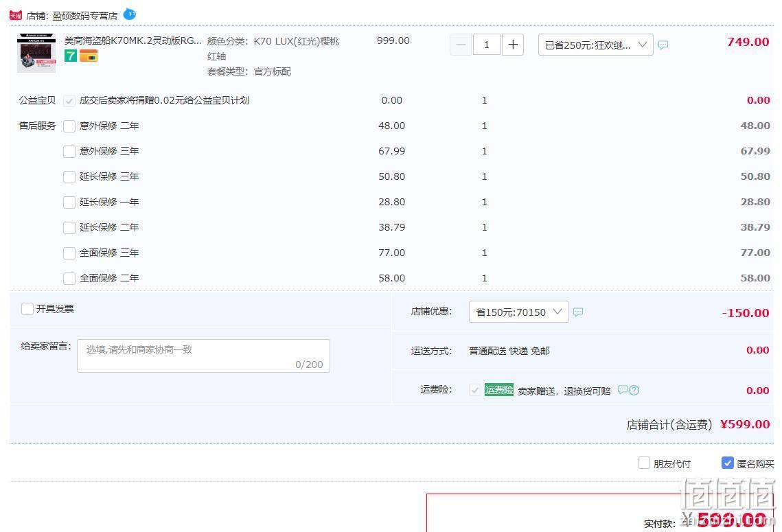
Task: Click the 售后服务 section label
Action: (x=37, y=126)
